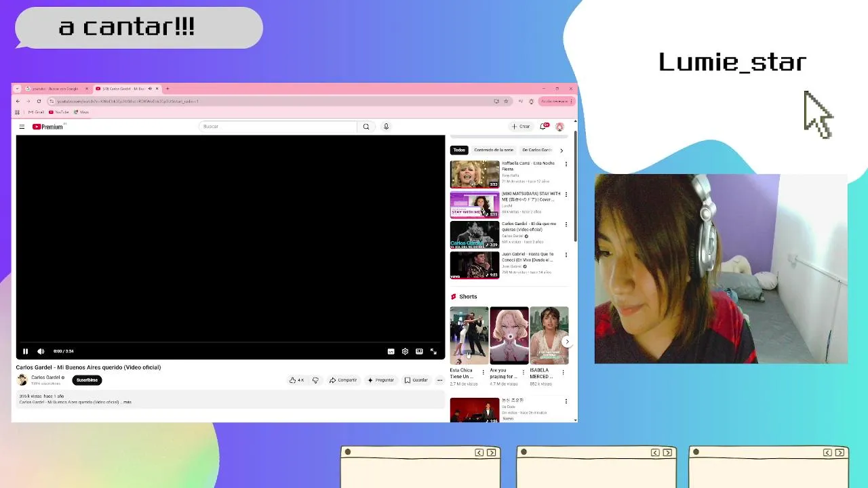Screen dimensions: 868x488
Task: Reload the YouTube page
Action: coord(39,101)
